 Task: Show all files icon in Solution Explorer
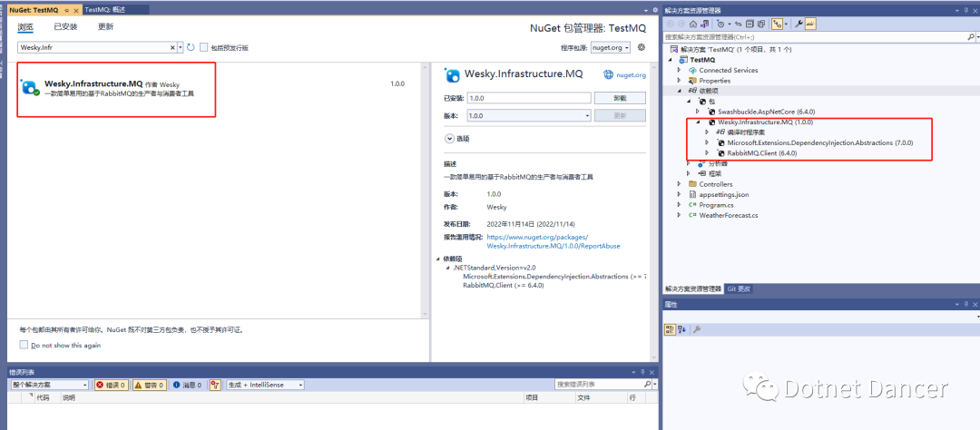point(761,24)
